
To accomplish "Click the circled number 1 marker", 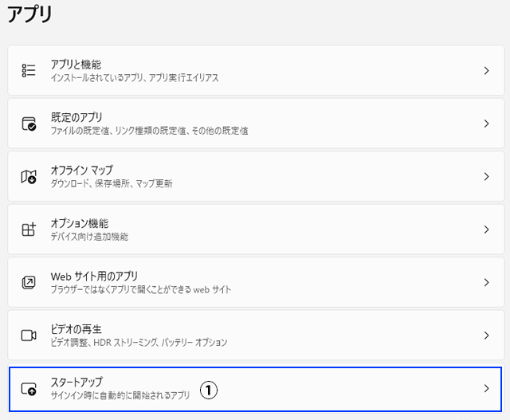I will click(208, 390).
